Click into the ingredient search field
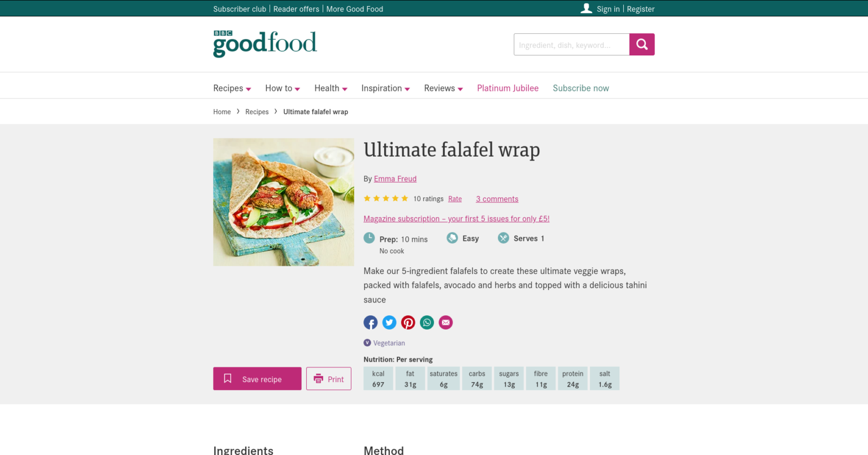 [x=571, y=44]
